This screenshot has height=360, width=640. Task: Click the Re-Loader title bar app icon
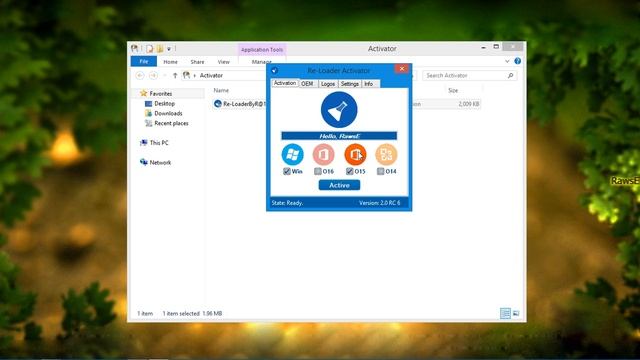click(x=275, y=70)
